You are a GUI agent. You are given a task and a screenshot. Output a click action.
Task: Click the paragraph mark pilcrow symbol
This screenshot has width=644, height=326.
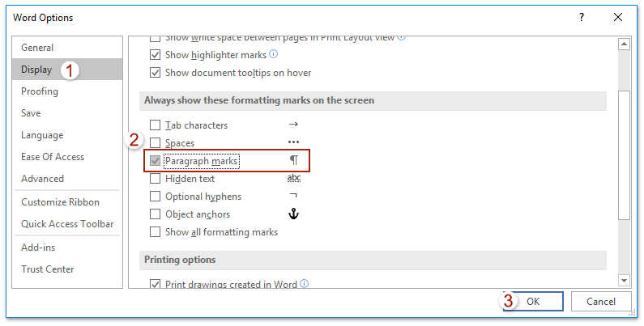pos(293,161)
